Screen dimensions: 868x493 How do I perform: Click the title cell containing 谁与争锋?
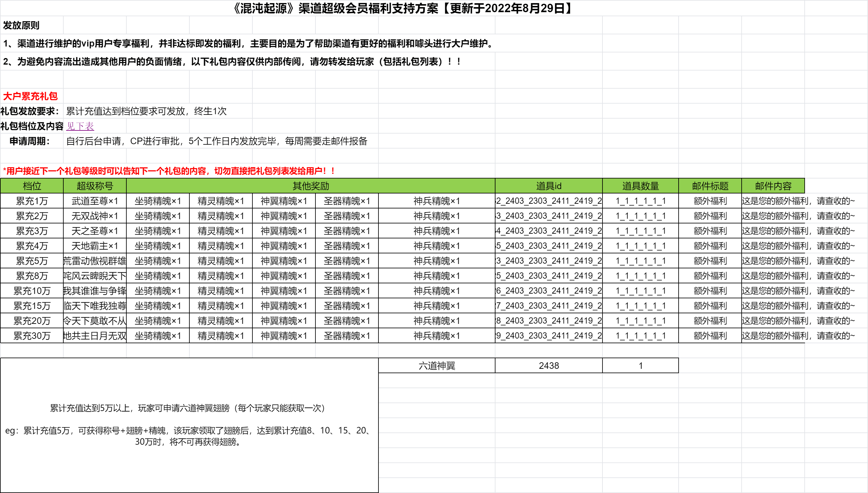point(95,290)
